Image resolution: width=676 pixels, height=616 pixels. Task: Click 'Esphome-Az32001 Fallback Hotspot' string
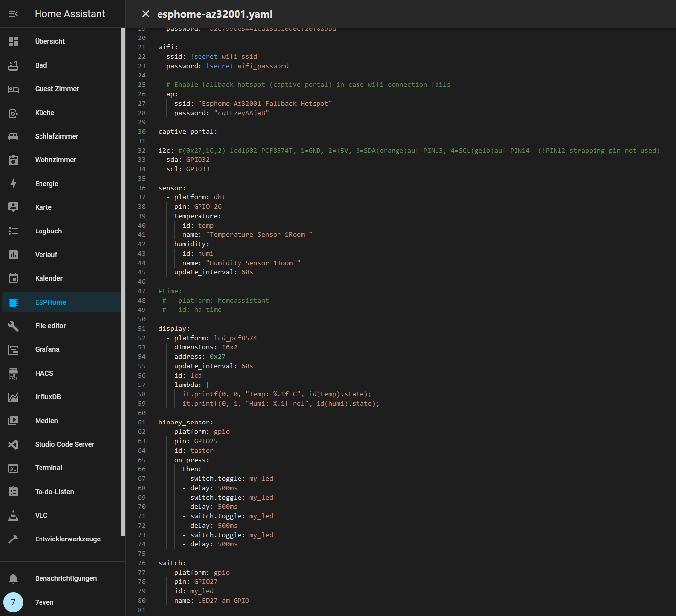pos(265,104)
